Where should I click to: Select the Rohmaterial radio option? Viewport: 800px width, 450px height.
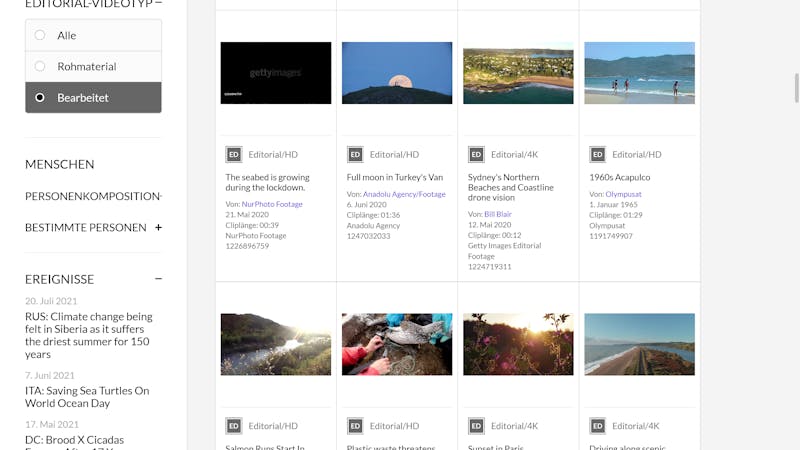pos(93,66)
